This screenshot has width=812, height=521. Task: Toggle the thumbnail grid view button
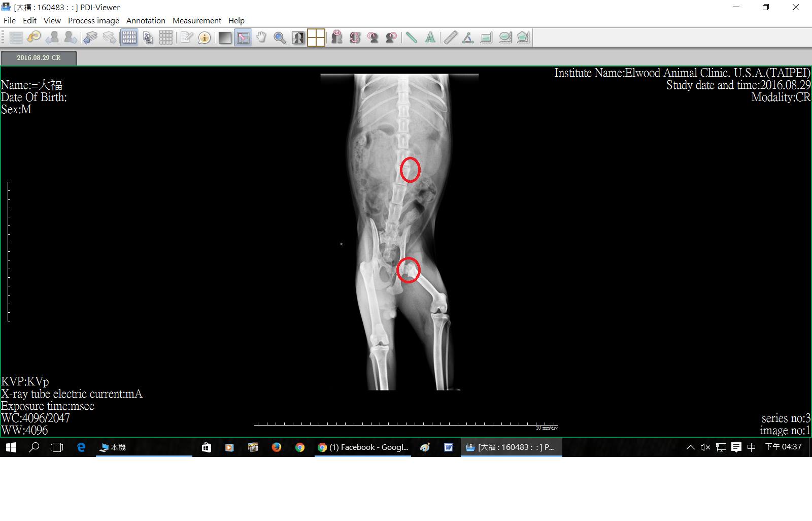[129, 38]
